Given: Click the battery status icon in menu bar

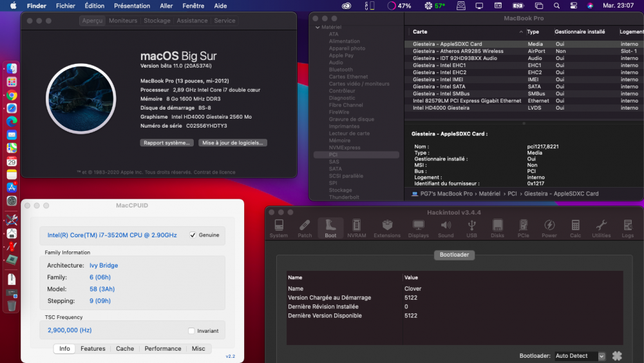Looking at the screenshot, I should pyautogui.click(x=518, y=6).
